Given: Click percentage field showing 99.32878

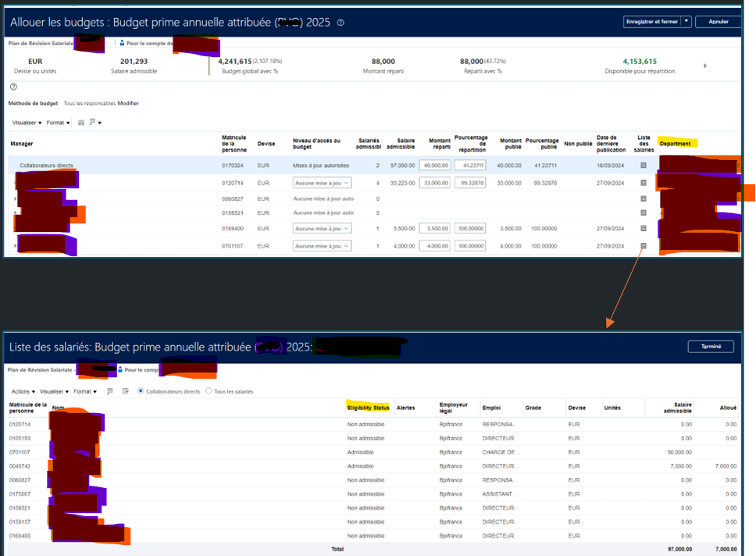Looking at the screenshot, I should [470, 183].
